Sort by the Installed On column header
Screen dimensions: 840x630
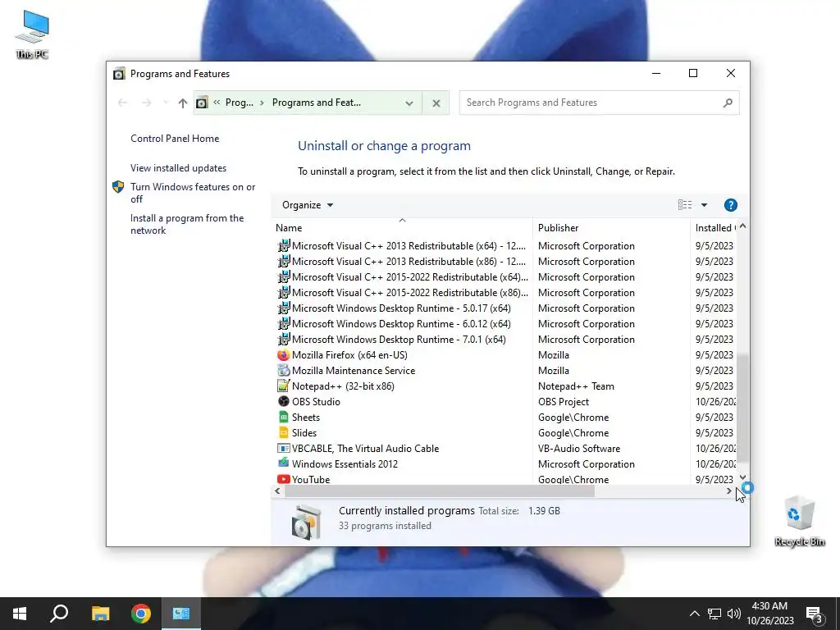[x=714, y=228]
